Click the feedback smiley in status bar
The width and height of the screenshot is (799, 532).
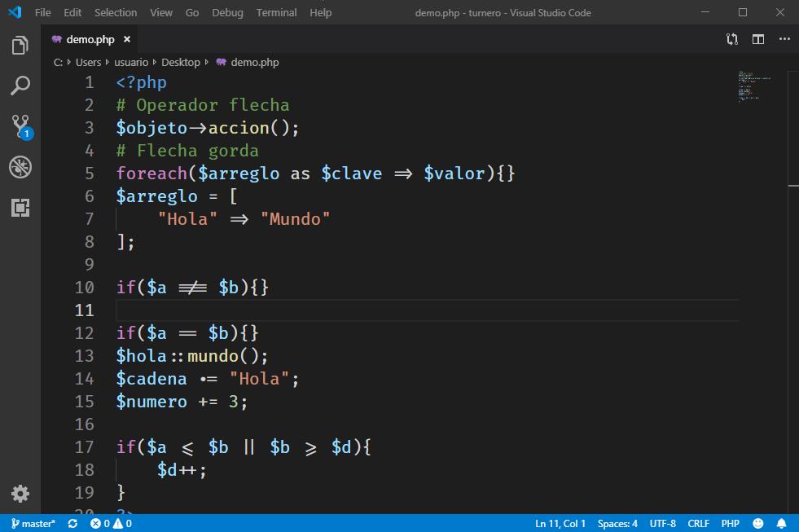758,523
